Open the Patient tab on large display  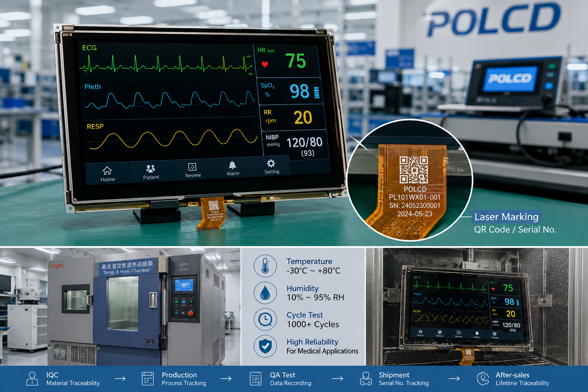151,172
